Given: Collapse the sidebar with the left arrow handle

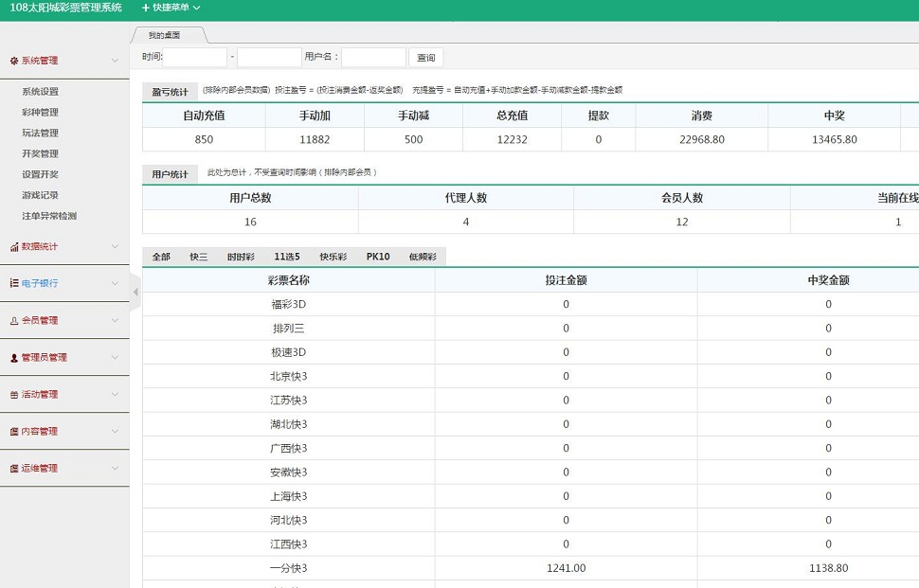Looking at the screenshot, I should tap(135, 292).
